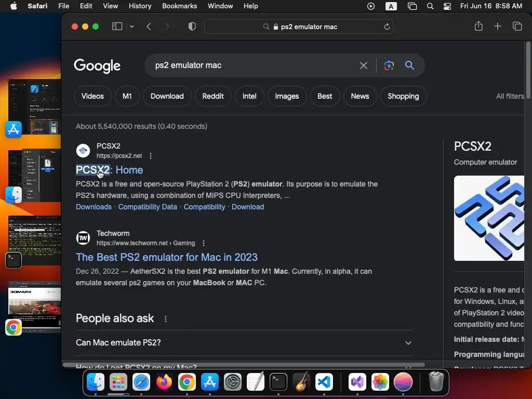532x399 pixels.
Task: Click the Google logo
Action: point(97,66)
